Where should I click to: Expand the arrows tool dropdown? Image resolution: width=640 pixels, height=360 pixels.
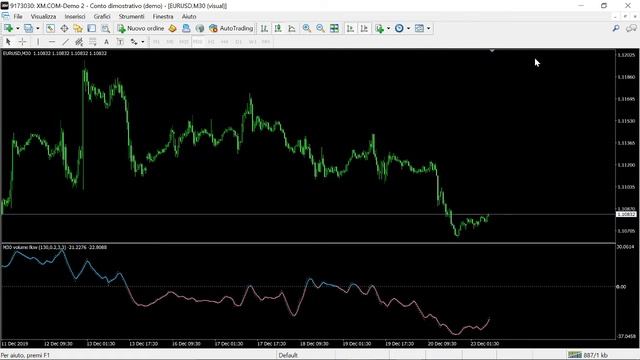pos(142,42)
